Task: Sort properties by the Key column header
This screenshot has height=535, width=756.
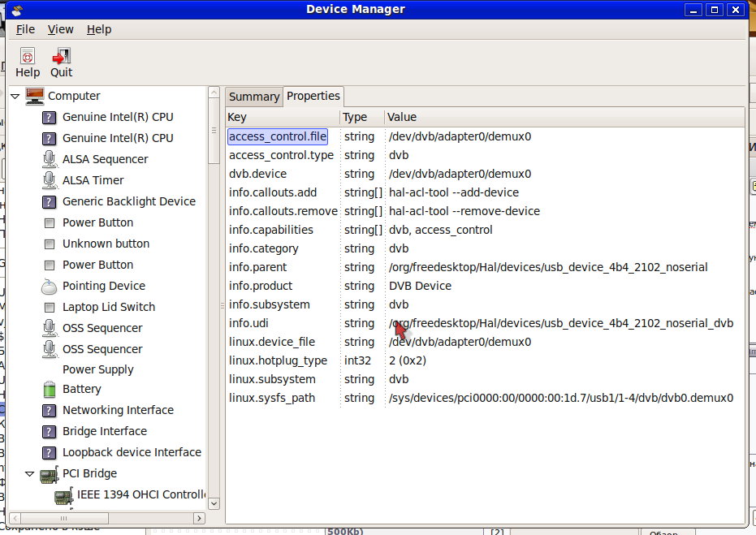Action: (282, 117)
